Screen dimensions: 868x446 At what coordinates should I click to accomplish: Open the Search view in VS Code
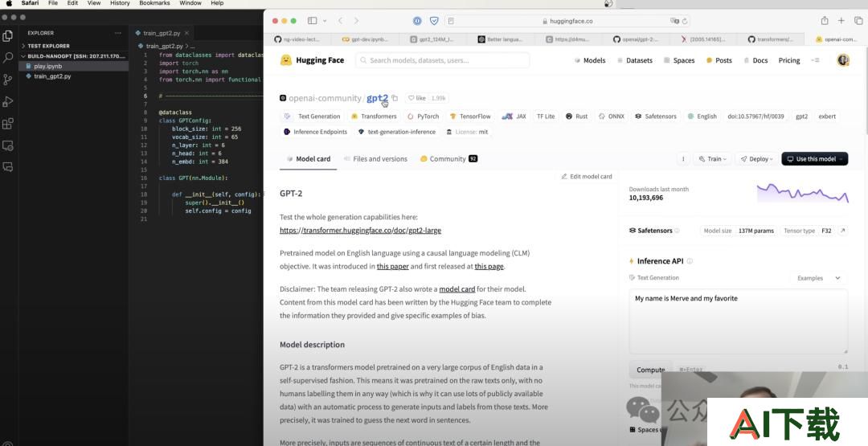coord(8,58)
